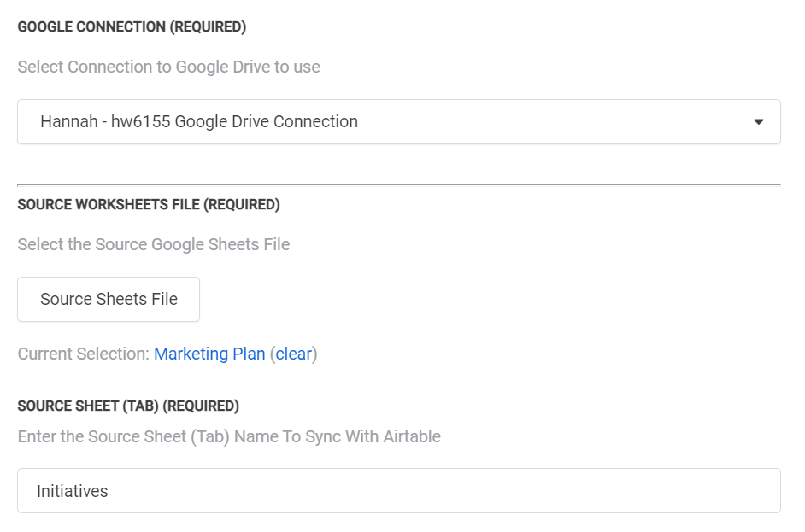The image size is (805, 532).
Task: Open the Marketing Plan link
Action: tap(209, 353)
